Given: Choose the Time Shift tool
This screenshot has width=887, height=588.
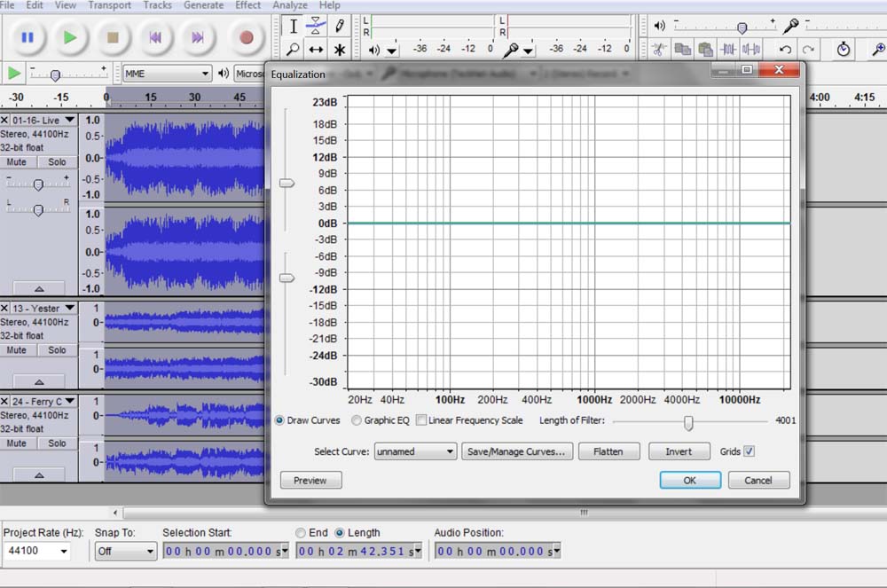Looking at the screenshot, I should pyautogui.click(x=316, y=50).
